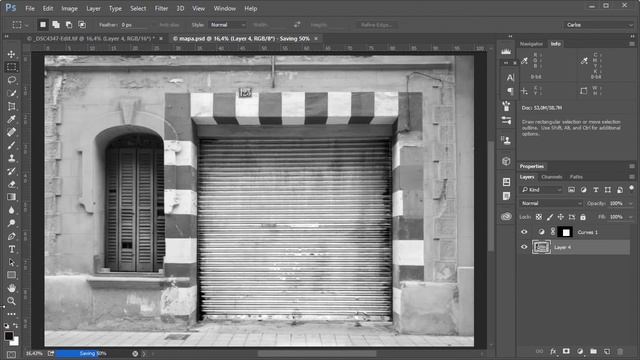This screenshot has width=640, height=360.
Task: Select the Crop tool
Action: pos(11,106)
